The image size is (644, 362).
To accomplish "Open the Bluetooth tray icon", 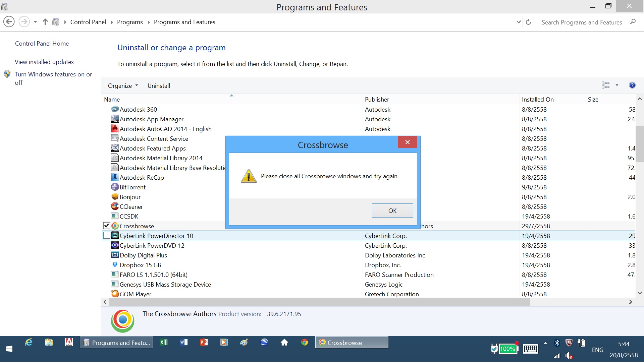I will tap(557, 343).
